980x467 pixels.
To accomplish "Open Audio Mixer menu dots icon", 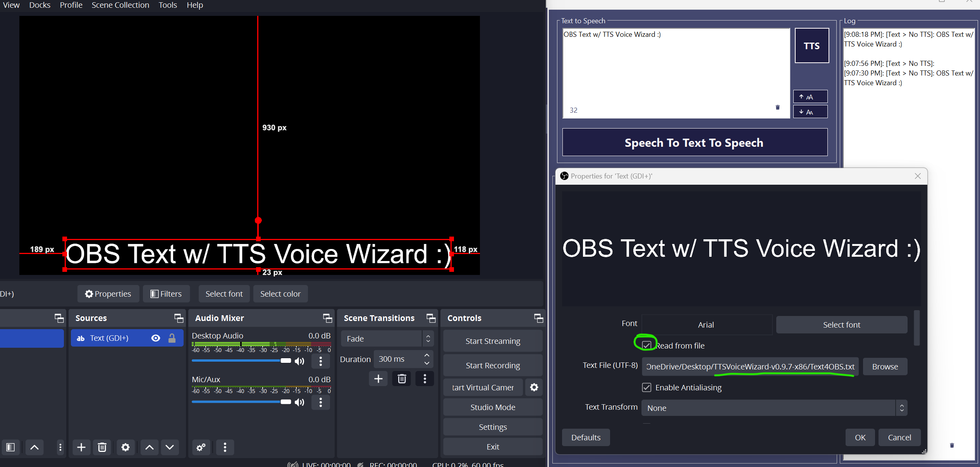I will (x=225, y=448).
